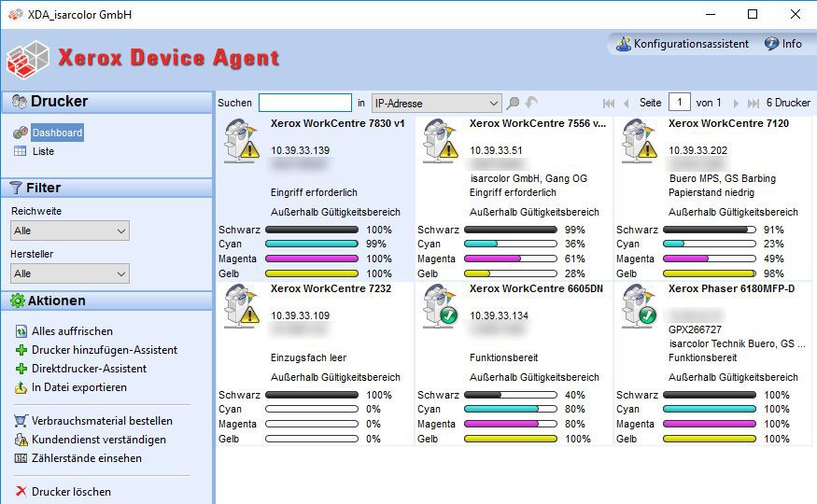Image resolution: width=817 pixels, height=504 pixels.
Task: Click In Datei exportieren
Action: 79,387
